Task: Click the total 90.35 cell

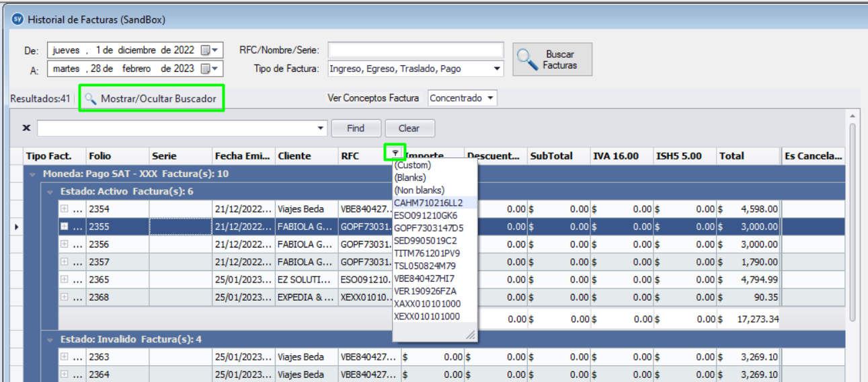Action: coord(748,297)
